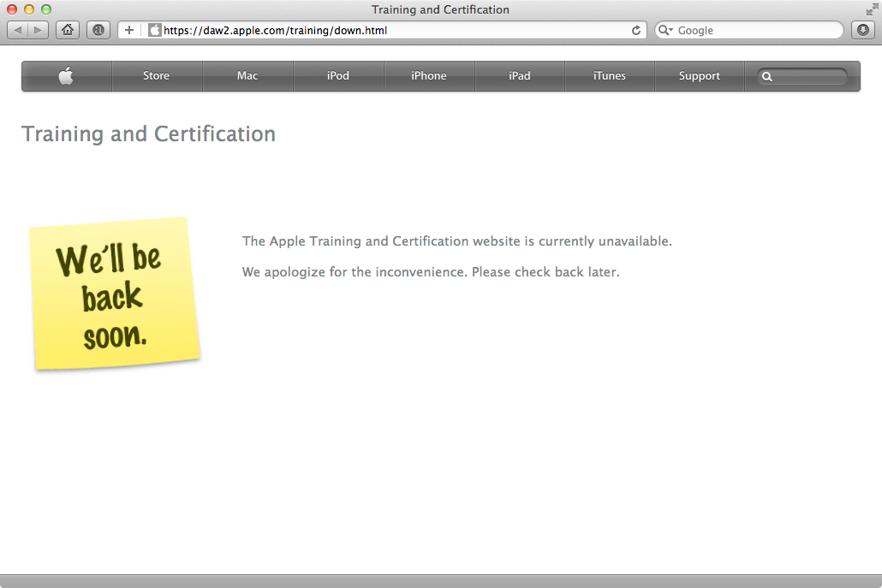Go forward using the browser forward arrow
Image resolution: width=882 pixels, height=588 pixels.
click(x=38, y=30)
